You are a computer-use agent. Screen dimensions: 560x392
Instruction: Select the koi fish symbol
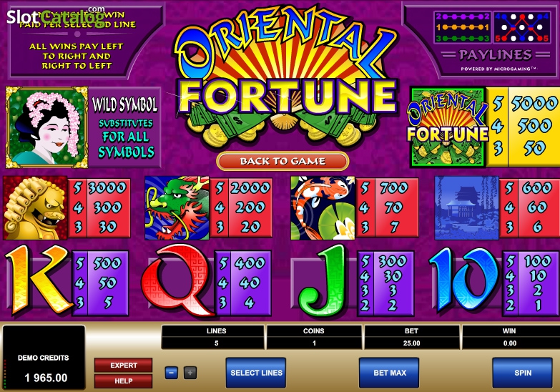323,208
